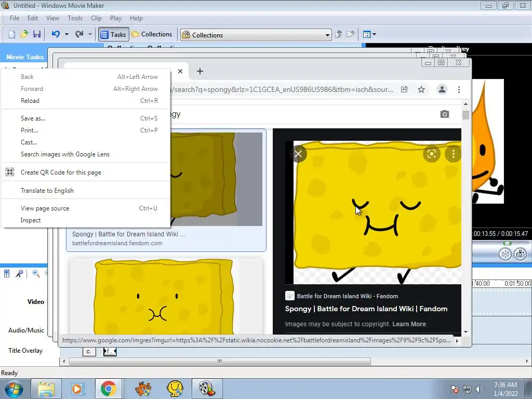The height and width of the screenshot is (399, 532).
Task: Click the 'f...' title overlay clip
Action: [x=110, y=352]
